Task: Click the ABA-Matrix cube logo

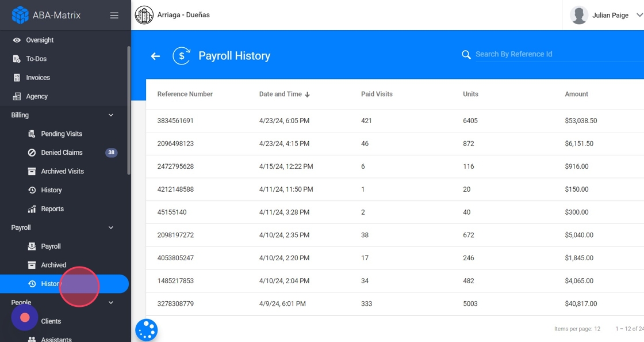Action: pos(20,15)
